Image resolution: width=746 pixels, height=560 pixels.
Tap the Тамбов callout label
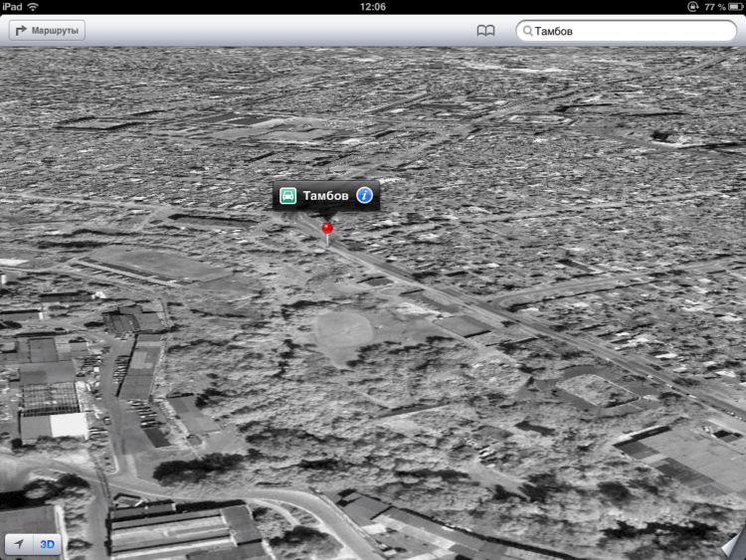pyautogui.click(x=325, y=196)
